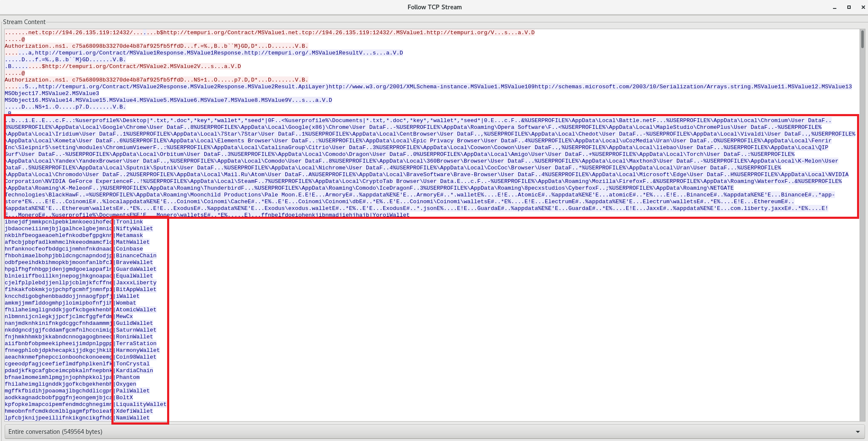Click the Metamask entry
This screenshot has width=868, height=441.
129,235
